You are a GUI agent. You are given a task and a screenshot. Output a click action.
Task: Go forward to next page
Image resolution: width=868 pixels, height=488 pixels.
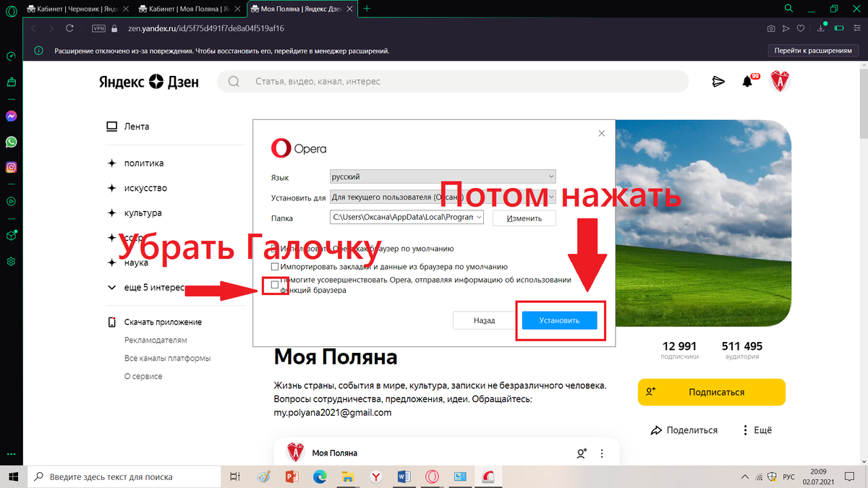51,28
